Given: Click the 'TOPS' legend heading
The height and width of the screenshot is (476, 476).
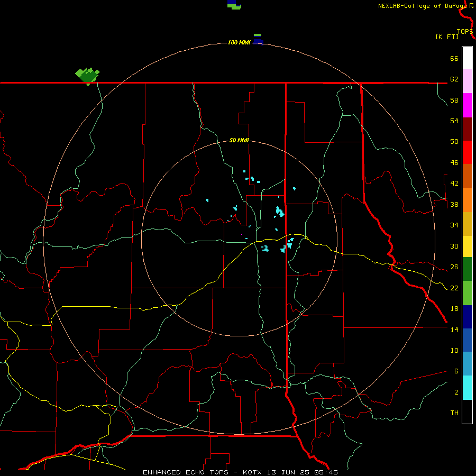Looking at the screenshot, I should pos(465,32).
